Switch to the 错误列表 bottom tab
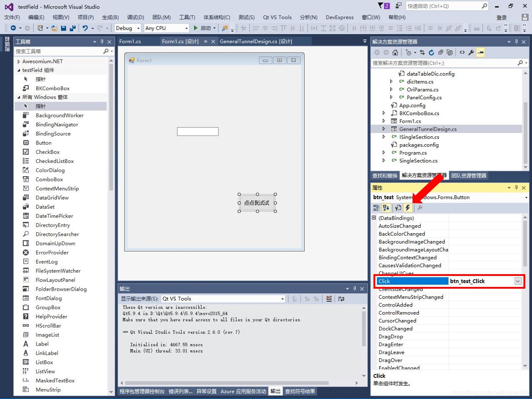Screen dimensions: 532x399 point(181,392)
